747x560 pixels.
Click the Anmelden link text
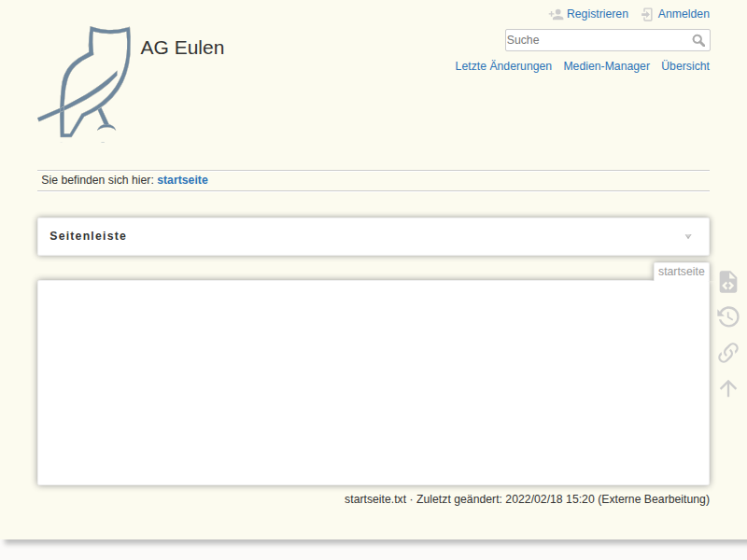(684, 14)
